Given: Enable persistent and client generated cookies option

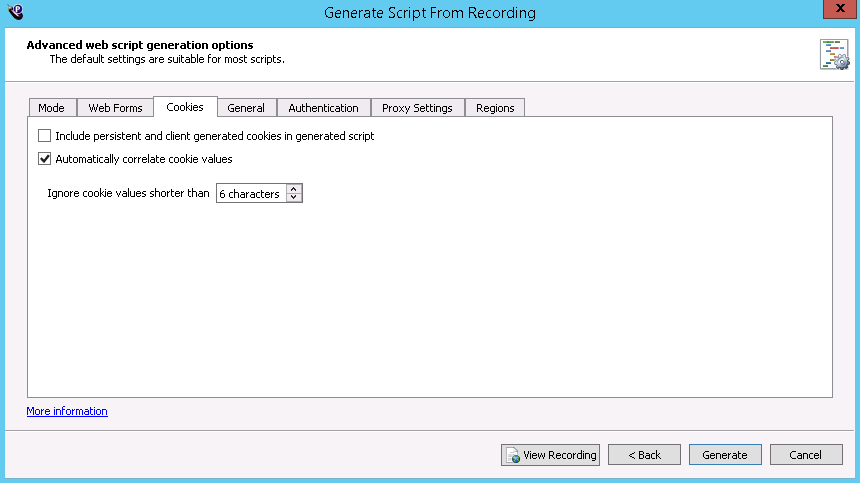Looking at the screenshot, I should (x=44, y=136).
